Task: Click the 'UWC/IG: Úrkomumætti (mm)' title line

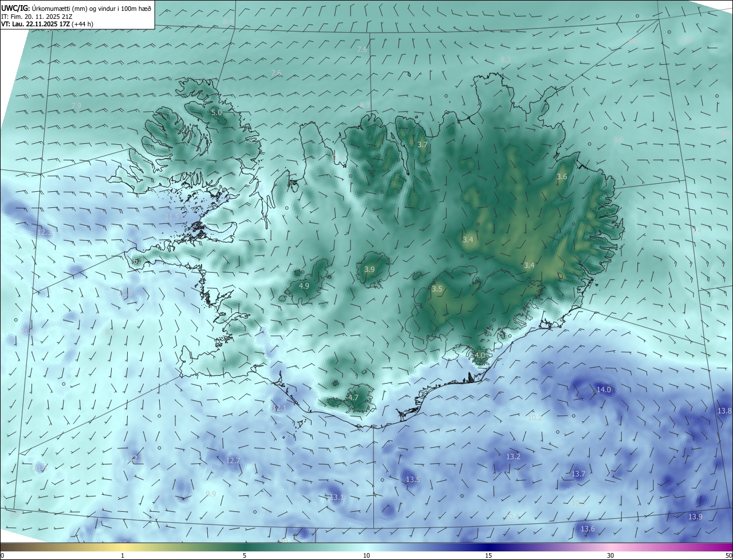Action: pyautogui.click(x=76, y=8)
